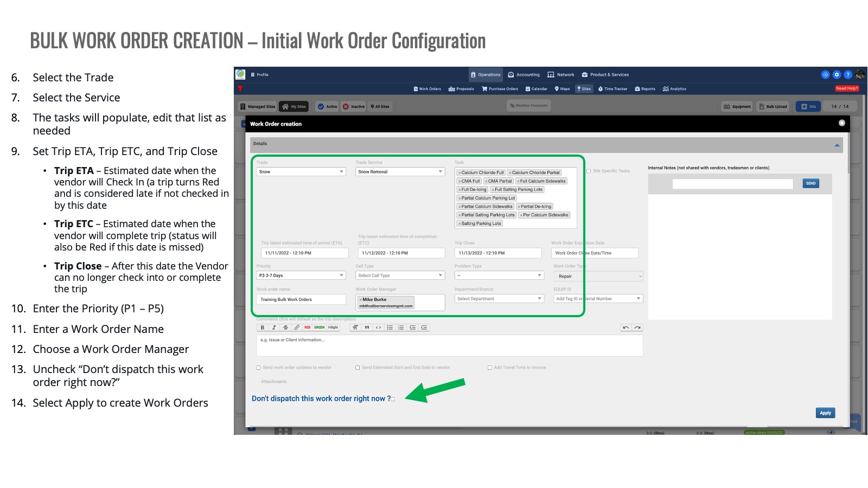This screenshot has height=488, width=868.
Task: Click the blockquote icon in editor
Action: click(x=367, y=328)
